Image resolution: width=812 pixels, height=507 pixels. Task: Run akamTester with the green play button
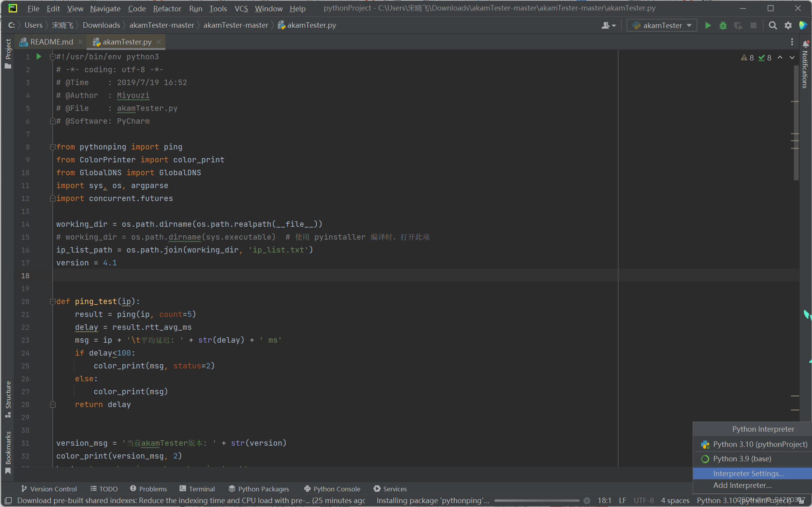(x=708, y=25)
